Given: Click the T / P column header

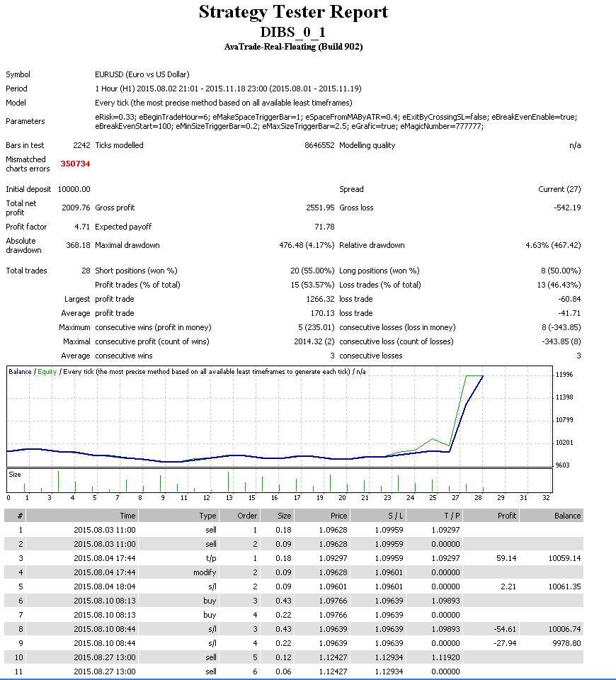Looking at the screenshot, I should click(x=435, y=516).
